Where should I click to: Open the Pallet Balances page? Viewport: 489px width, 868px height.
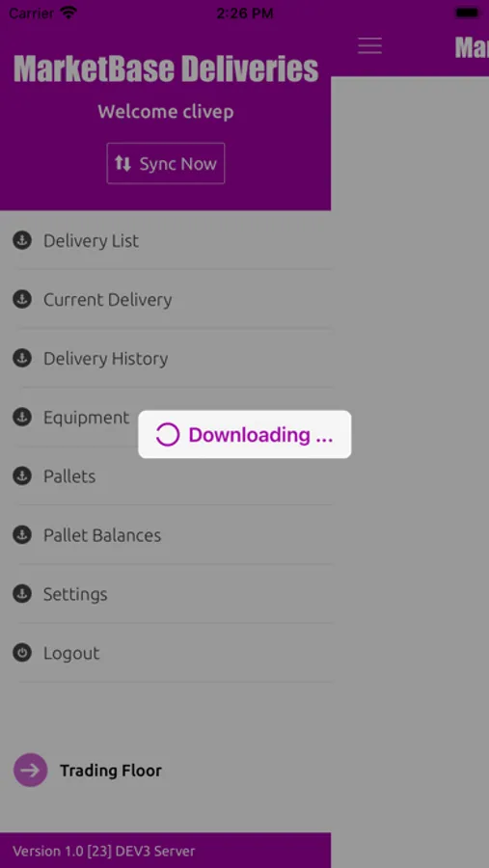[x=166, y=535]
